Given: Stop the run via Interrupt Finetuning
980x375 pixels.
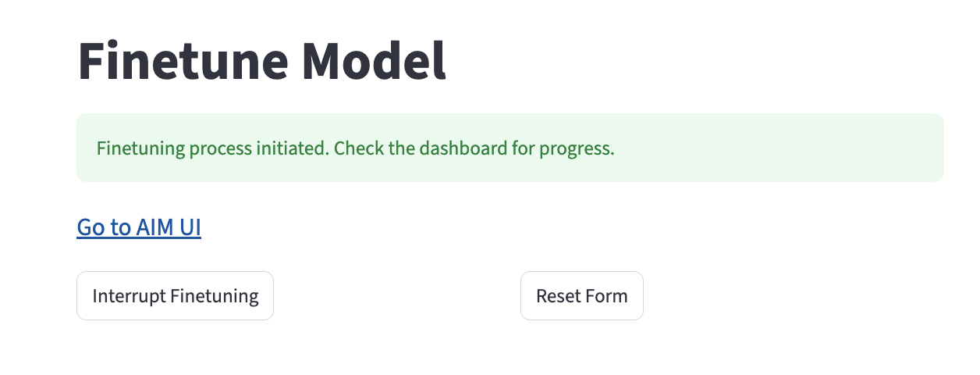Looking at the screenshot, I should point(175,296).
